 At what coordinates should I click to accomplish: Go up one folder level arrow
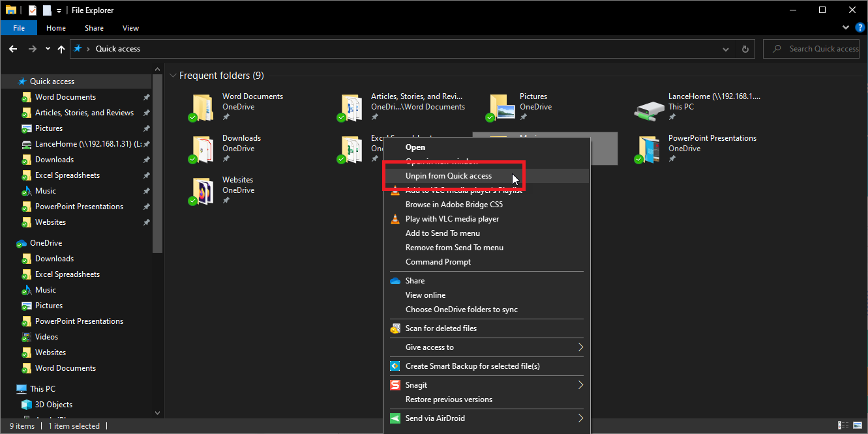coord(61,49)
